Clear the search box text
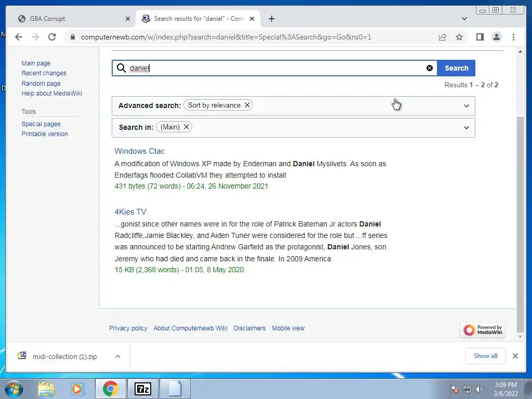 tap(430, 68)
